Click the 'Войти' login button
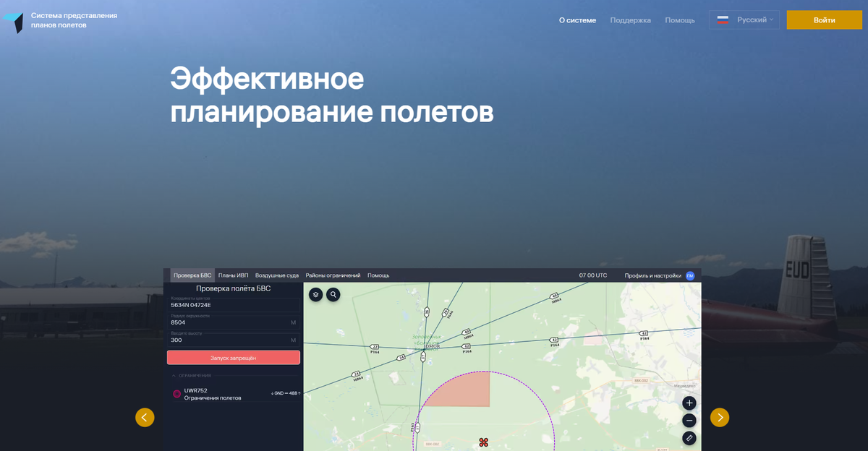The image size is (868, 451). click(824, 20)
